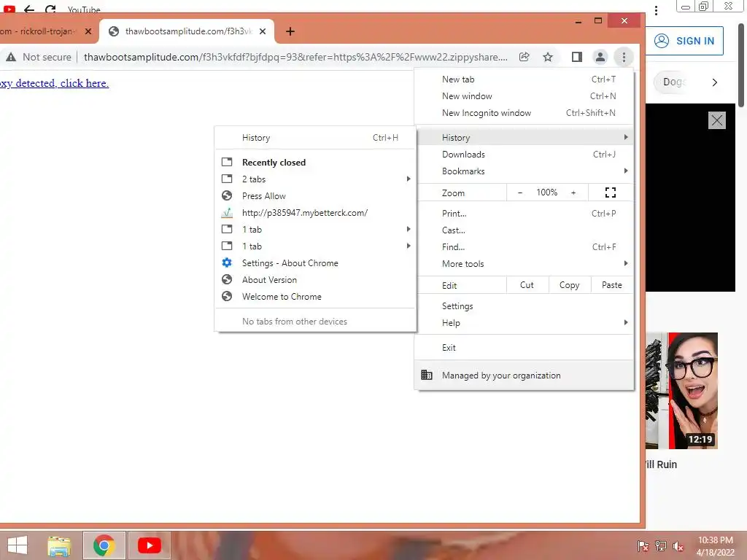Choose Exit in Chrome menu
The height and width of the screenshot is (560, 747).
pos(524,348)
